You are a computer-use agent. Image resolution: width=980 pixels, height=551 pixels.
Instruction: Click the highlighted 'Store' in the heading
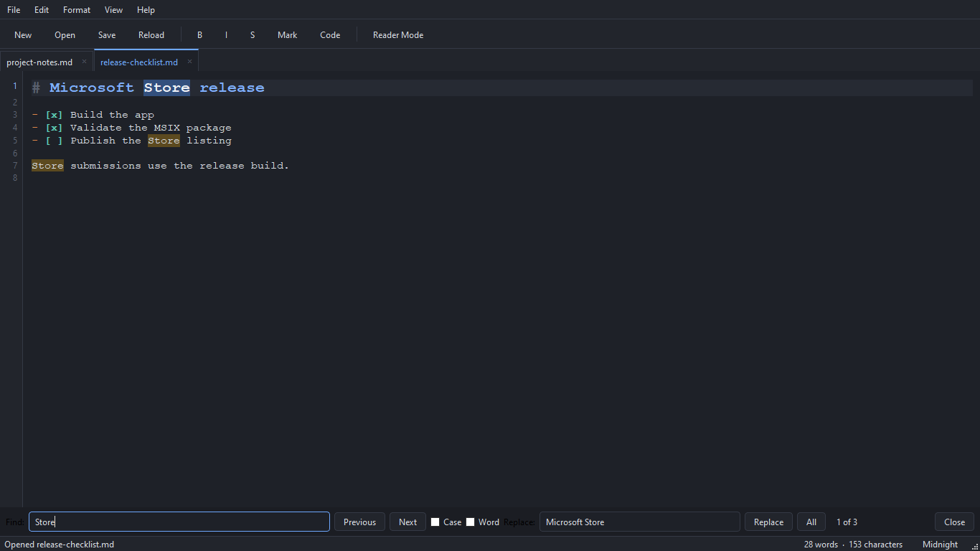[x=166, y=88]
